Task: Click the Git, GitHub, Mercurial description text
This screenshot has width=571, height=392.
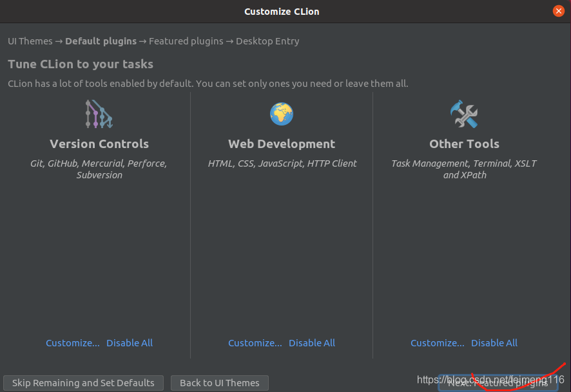Action: (x=99, y=169)
